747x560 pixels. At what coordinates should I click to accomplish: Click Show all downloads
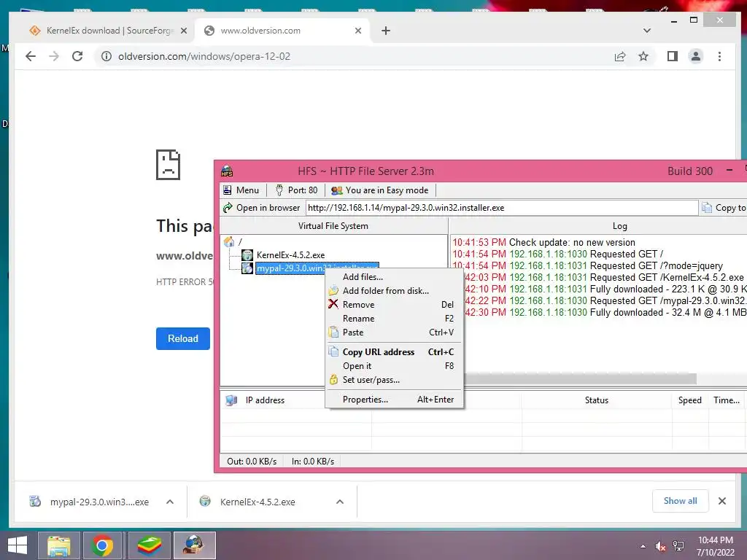click(x=681, y=501)
